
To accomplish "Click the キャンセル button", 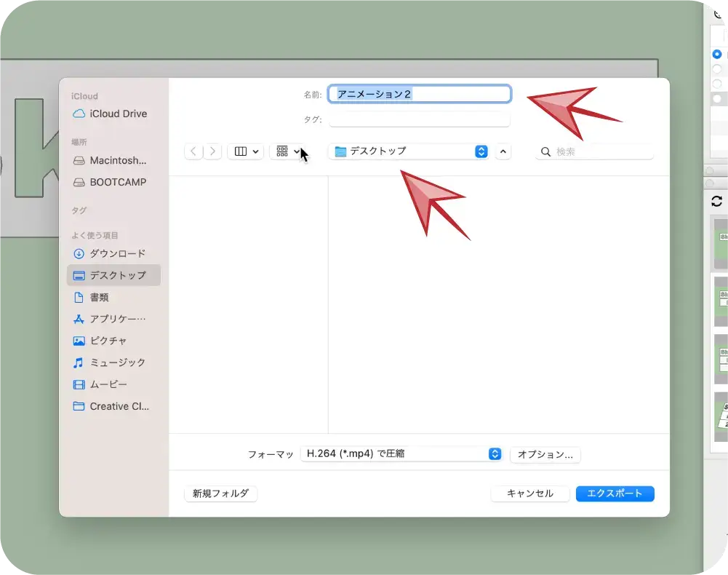I will tap(529, 493).
